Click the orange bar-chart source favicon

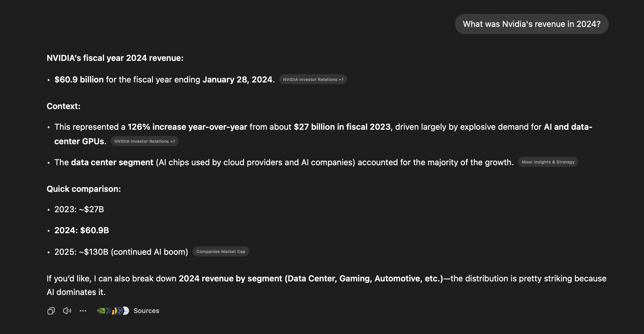(114, 311)
